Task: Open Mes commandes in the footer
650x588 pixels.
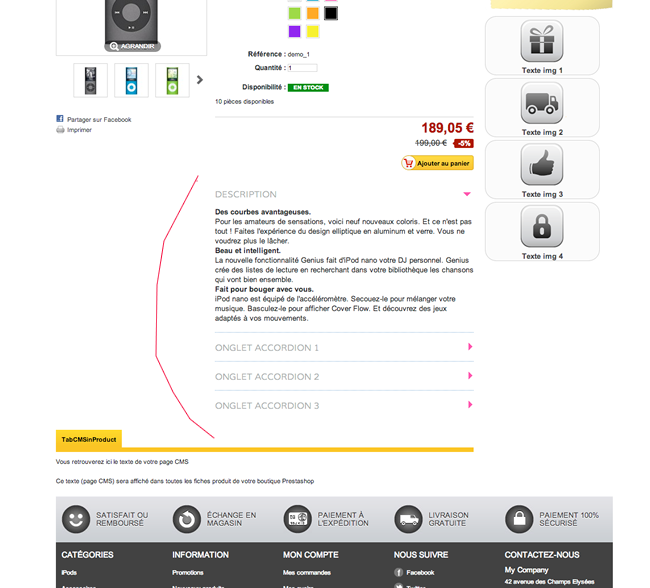Action: 307,573
